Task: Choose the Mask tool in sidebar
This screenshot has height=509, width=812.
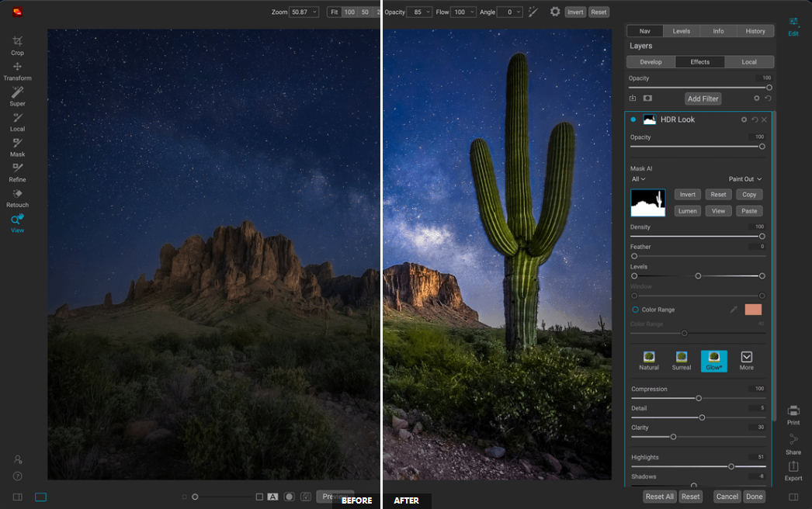Action: [x=17, y=147]
